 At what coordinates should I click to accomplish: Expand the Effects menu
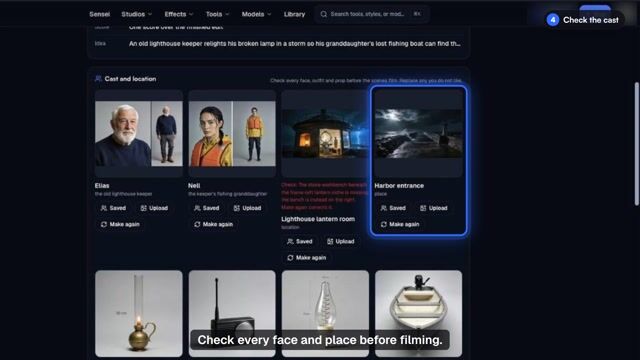[179, 14]
